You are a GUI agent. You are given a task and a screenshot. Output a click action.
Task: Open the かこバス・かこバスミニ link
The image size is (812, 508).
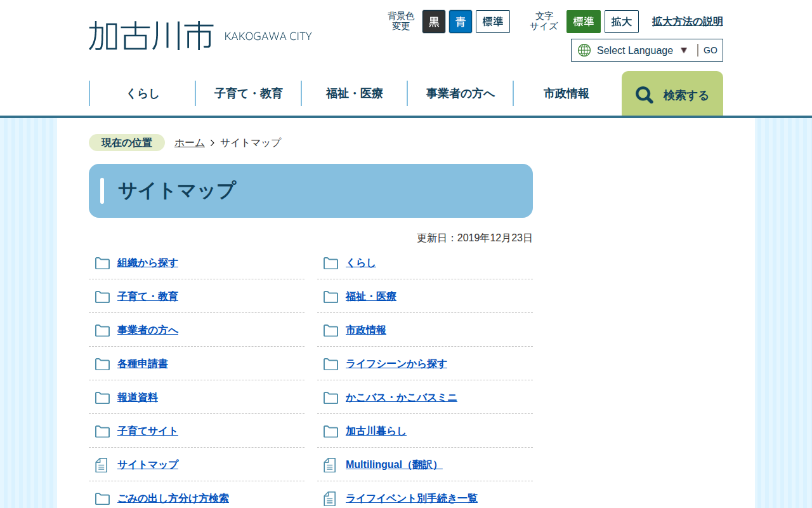pos(402,398)
